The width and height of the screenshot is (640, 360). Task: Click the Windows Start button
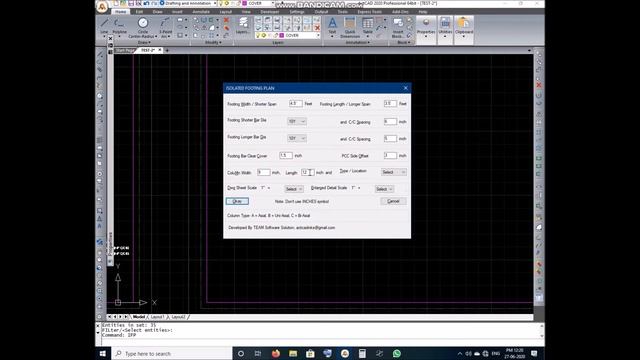103,353
